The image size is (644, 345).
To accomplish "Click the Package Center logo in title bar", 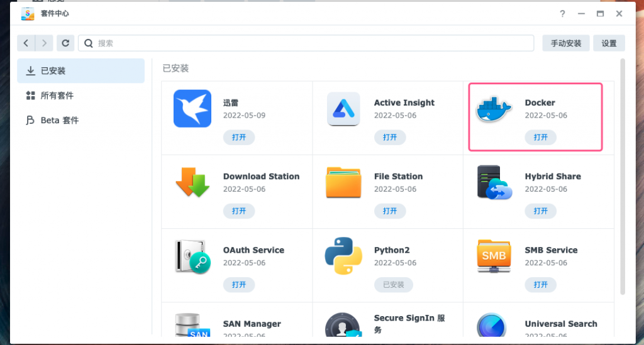I will click(28, 14).
